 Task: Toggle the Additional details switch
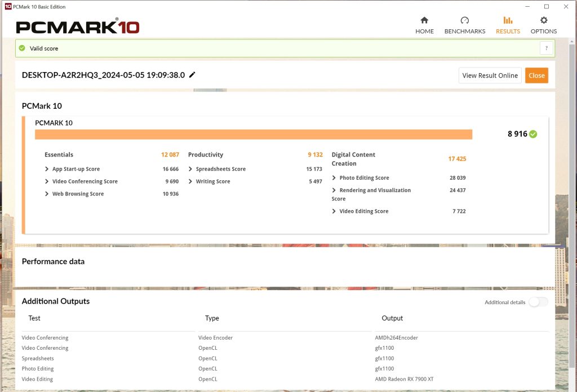[x=538, y=302]
